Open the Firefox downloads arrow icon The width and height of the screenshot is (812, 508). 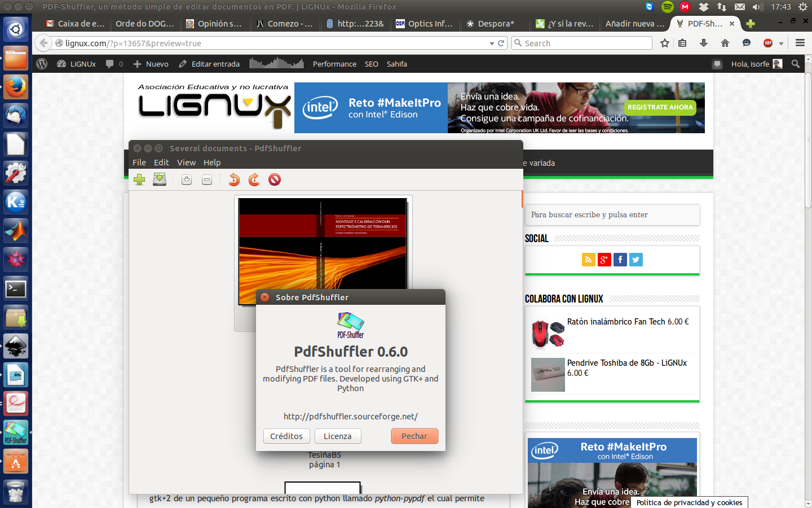pyautogui.click(x=704, y=43)
